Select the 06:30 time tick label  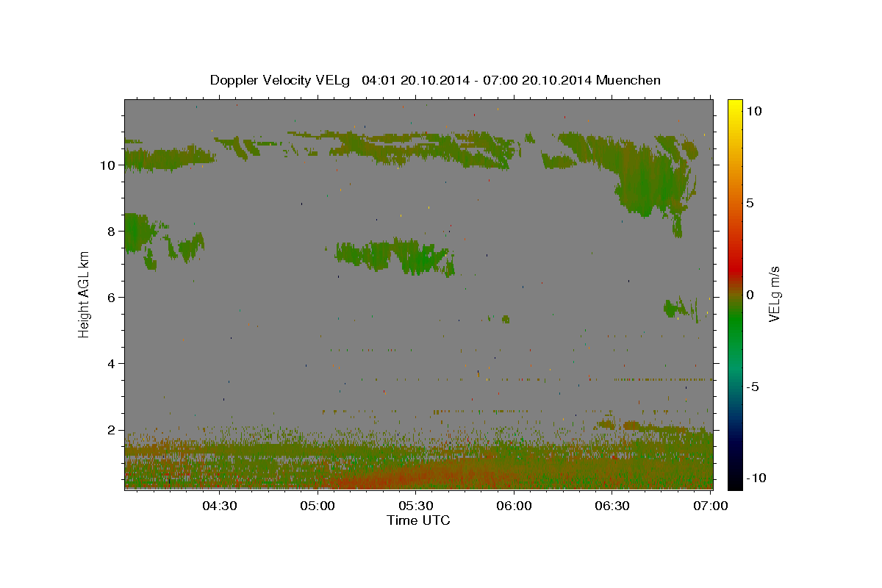(x=612, y=506)
